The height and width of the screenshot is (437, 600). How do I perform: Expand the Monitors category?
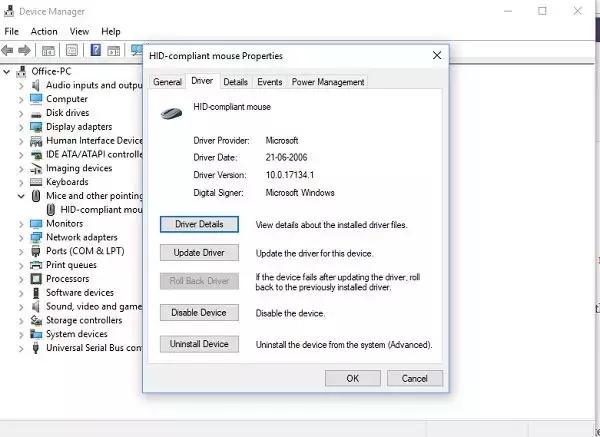coord(21,224)
